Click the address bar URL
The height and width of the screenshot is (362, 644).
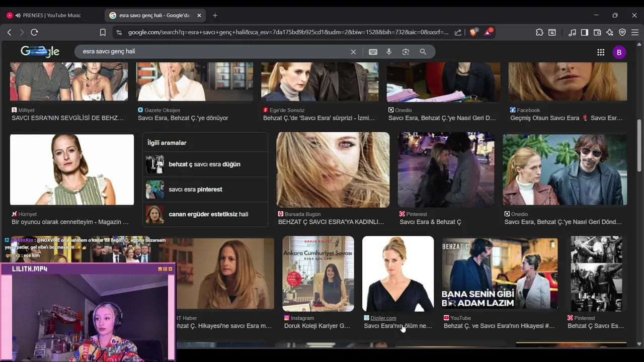tap(288, 32)
